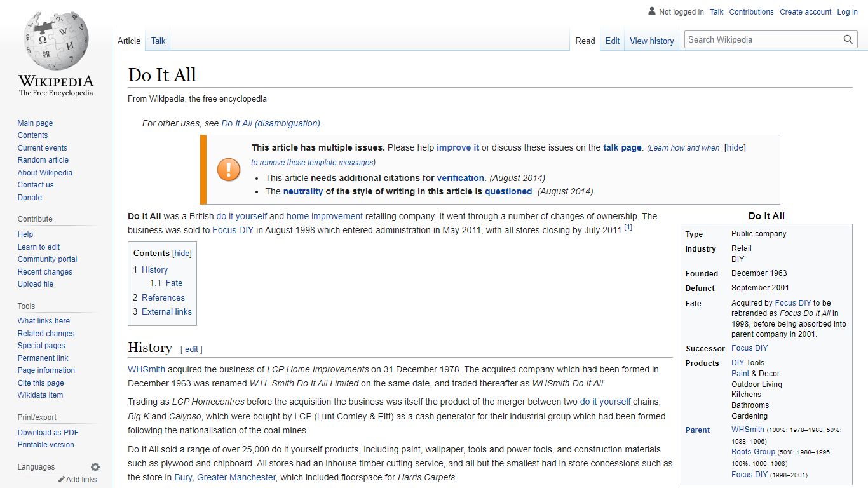Open Paint link in infobox Products

tap(740, 374)
